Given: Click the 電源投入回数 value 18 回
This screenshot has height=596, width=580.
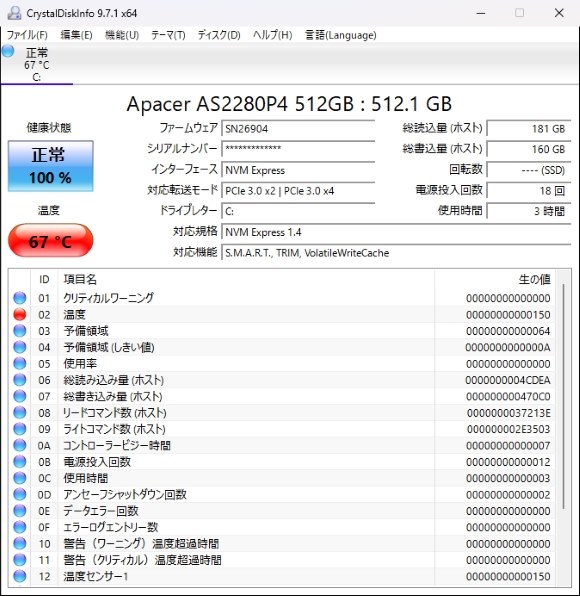Looking at the screenshot, I should 529,190.
